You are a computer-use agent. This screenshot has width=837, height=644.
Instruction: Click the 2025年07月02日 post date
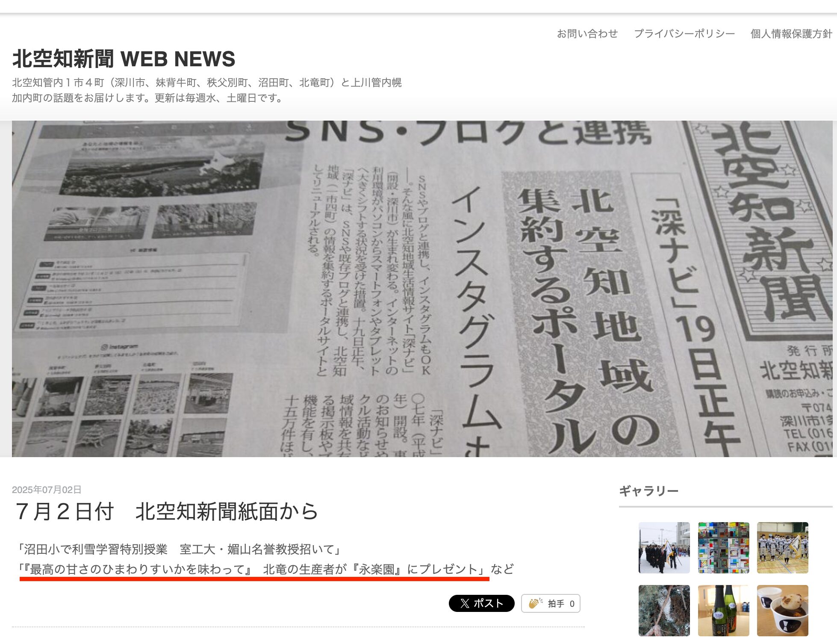(47, 490)
